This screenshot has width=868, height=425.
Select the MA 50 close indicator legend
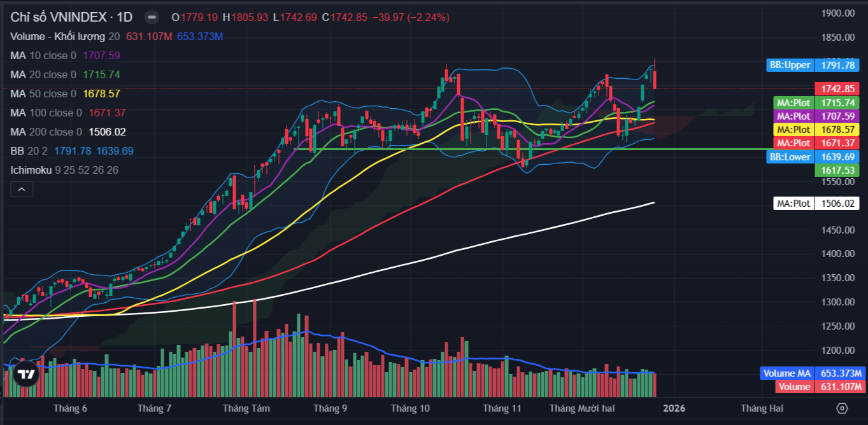pos(43,94)
